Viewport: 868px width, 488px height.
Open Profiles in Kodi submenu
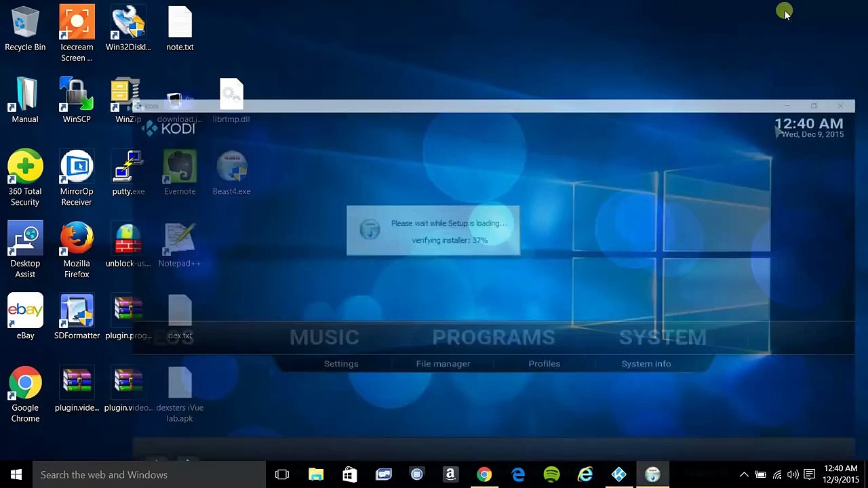545,364
